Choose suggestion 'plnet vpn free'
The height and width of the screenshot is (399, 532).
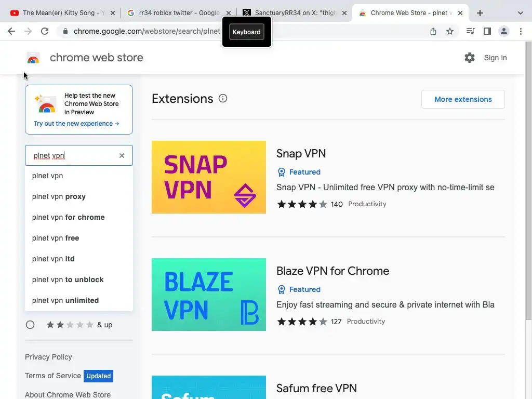point(79,238)
